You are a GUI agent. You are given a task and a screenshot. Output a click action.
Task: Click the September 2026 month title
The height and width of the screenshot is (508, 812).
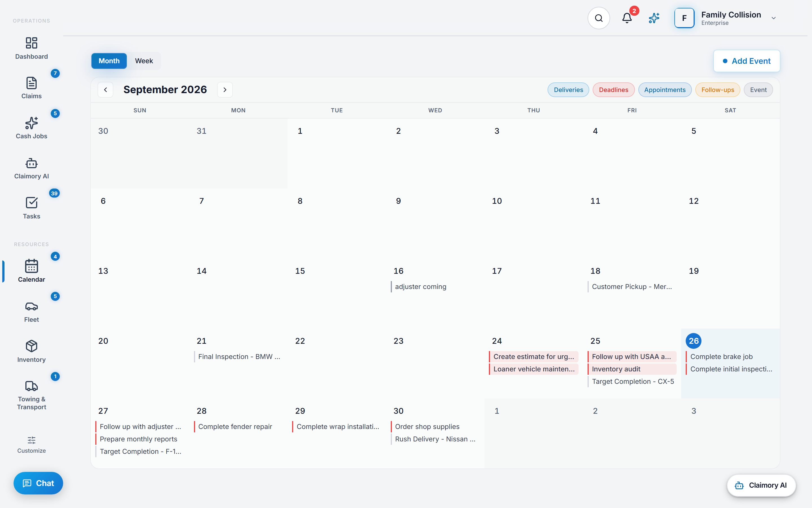point(165,90)
